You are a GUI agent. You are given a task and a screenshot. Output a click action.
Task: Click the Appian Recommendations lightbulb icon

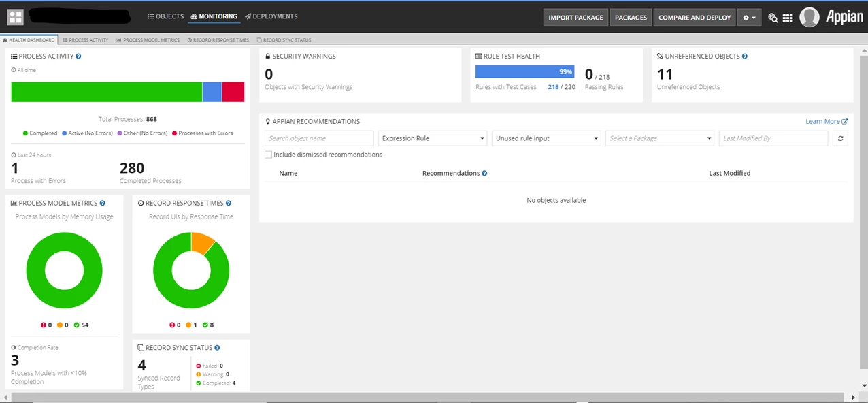(x=268, y=122)
